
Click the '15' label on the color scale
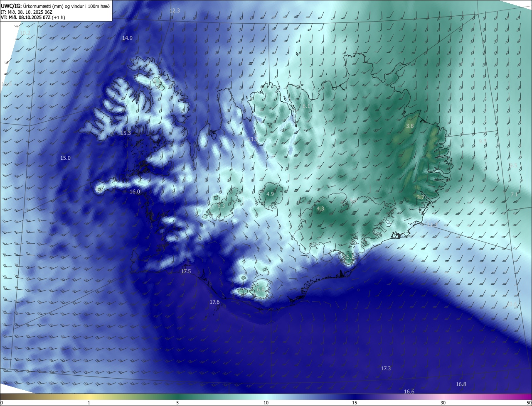tap(355, 403)
